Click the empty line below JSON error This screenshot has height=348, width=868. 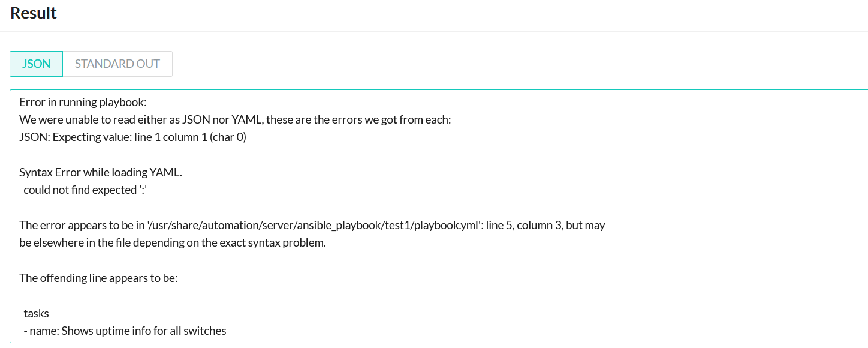pyautogui.click(x=180, y=155)
